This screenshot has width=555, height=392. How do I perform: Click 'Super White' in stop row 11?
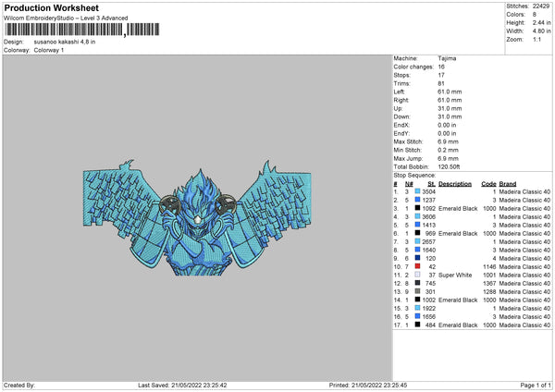click(455, 275)
